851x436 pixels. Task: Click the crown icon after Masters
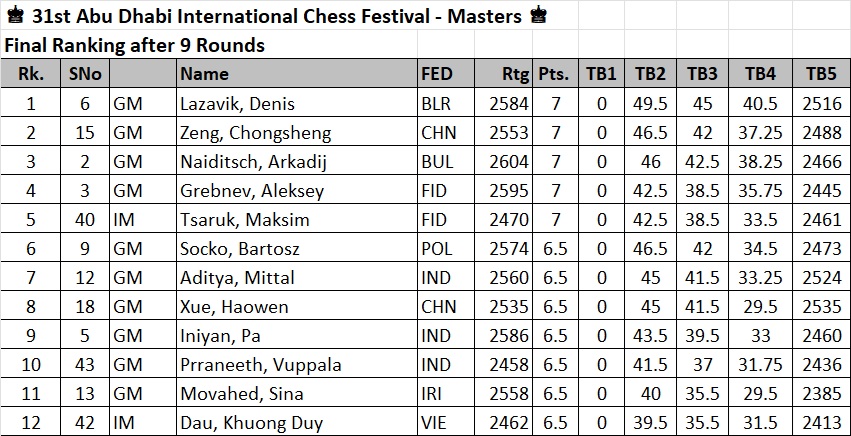538,16
